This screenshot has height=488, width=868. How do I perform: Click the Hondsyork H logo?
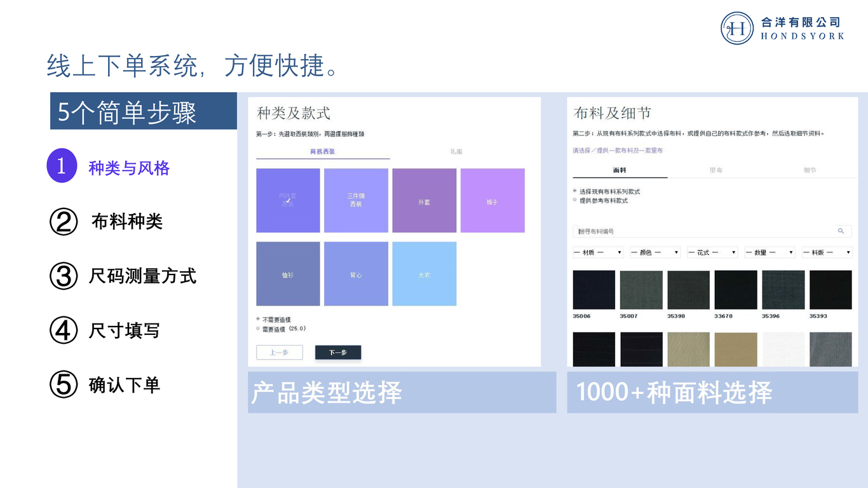737,29
